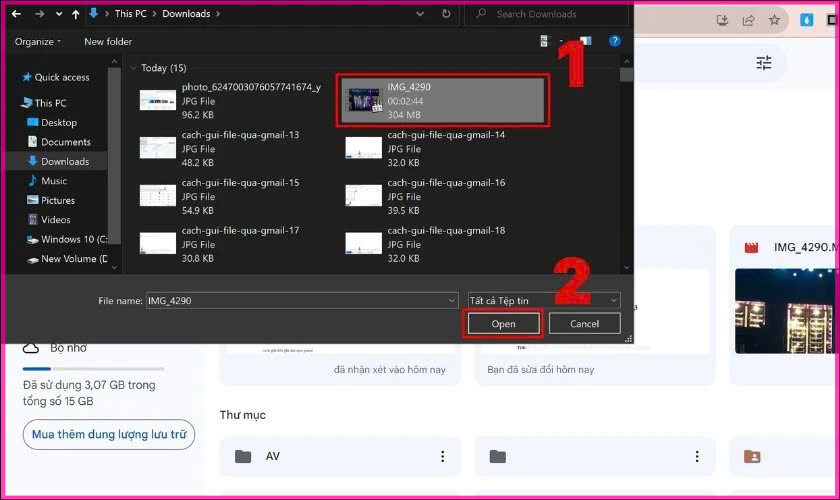Select cach-gui-file-qua-gmail-18 file

point(425,244)
